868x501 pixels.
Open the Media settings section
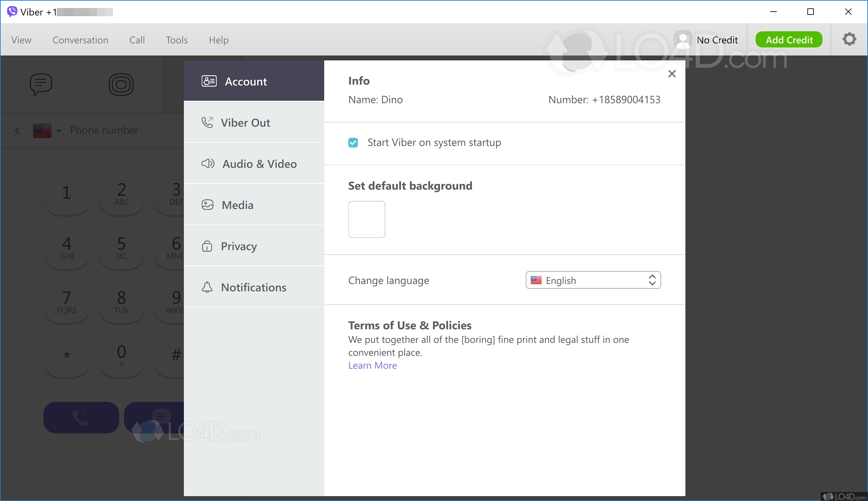click(x=237, y=205)
